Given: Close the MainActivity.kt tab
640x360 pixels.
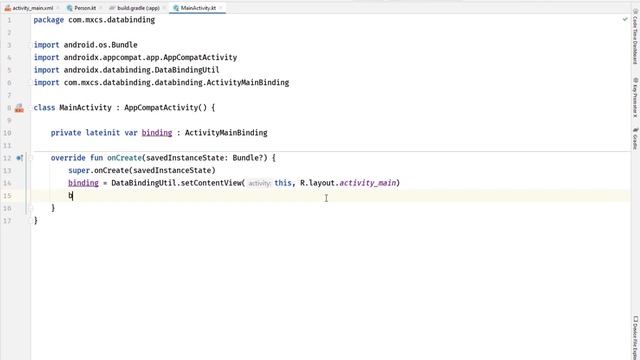Looking at the screenshot, I should pos(221,8).
